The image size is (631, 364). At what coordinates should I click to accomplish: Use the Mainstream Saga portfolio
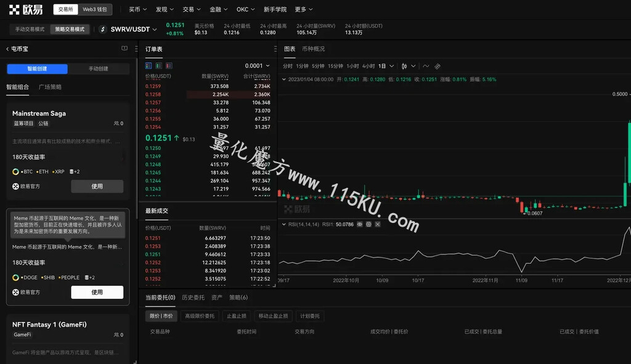click(x=97, y=186)
